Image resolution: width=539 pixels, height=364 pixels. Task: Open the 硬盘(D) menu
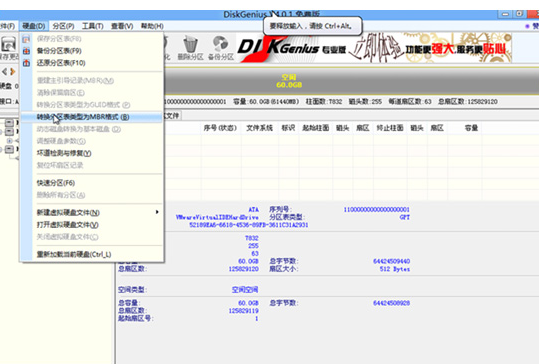click(33, 26)
